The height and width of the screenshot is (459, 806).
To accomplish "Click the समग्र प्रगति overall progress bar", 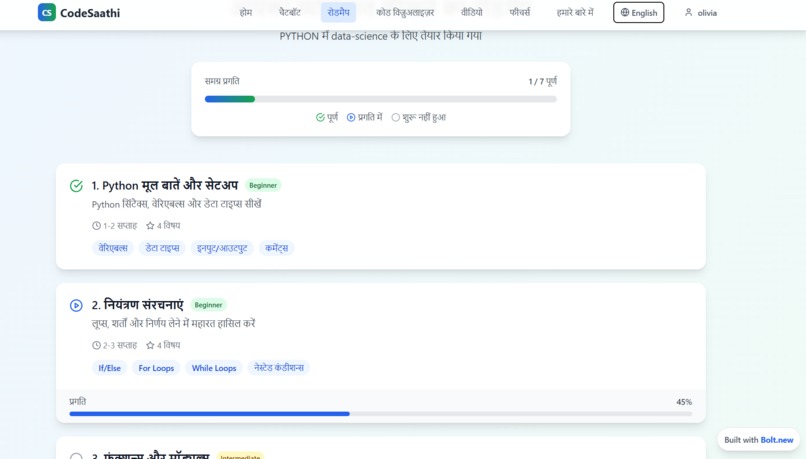I will 381,99.
